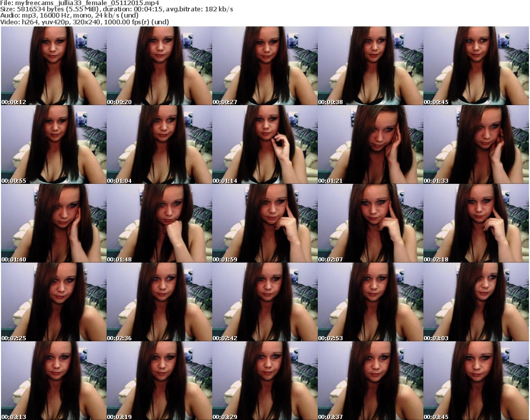Click the thumbnail marked 00:03:29
This screenshot has height=420, width=530.
264,381
